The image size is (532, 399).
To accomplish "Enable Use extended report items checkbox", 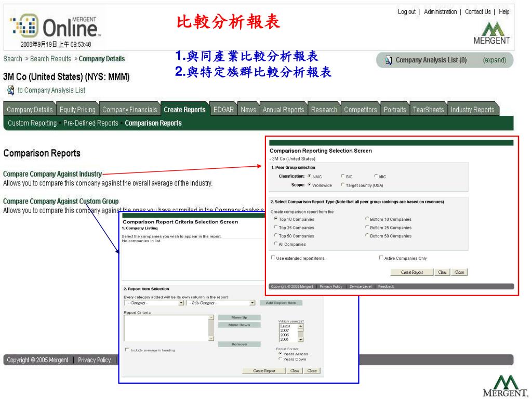I will click(273, 258).
